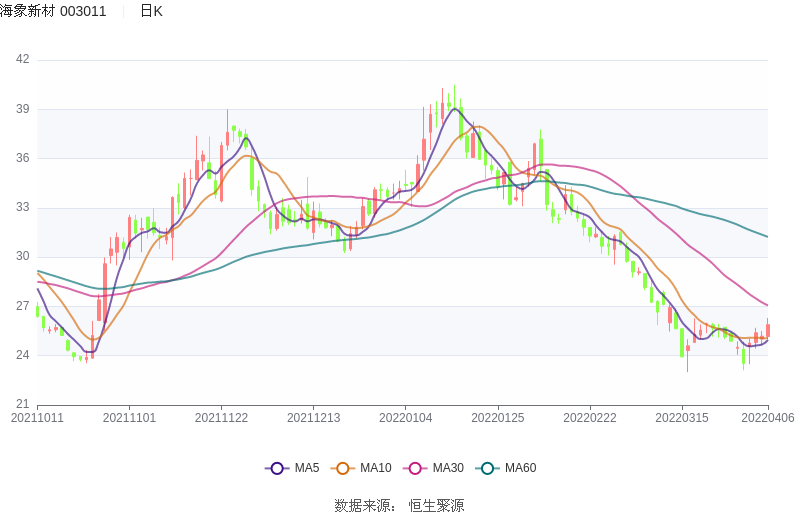Click the purple MA5 legend circle marker

point(277,468)
